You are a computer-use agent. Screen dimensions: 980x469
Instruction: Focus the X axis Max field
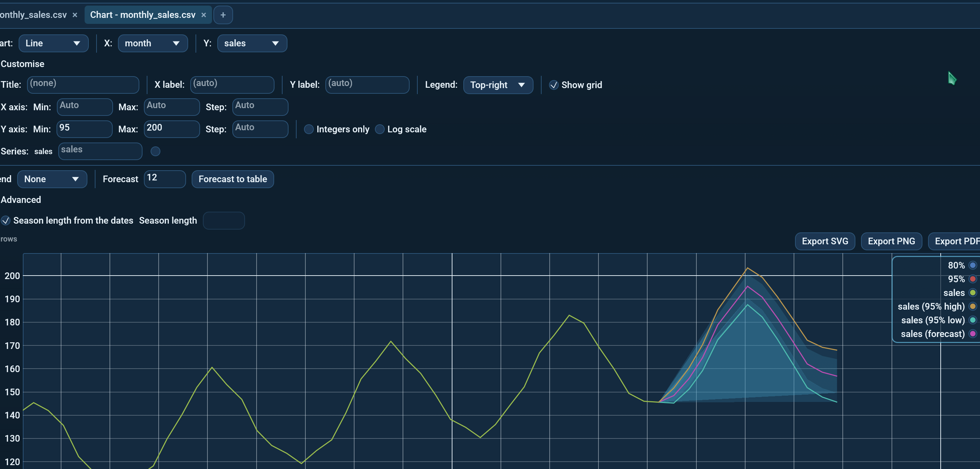tap(172, 107)
